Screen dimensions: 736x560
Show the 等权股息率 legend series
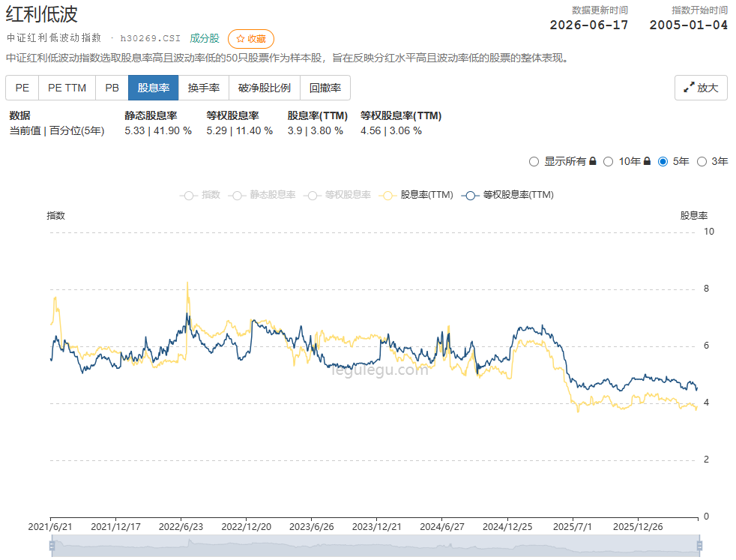click(x=337, y=195)
